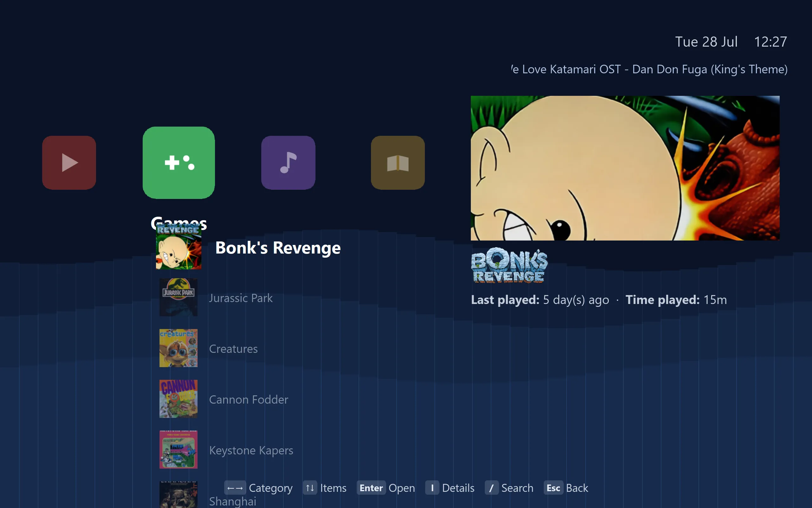812x508 pixels.
Task: Click the left-right arrows Category key hint
Action: click(x=258, y=488)
